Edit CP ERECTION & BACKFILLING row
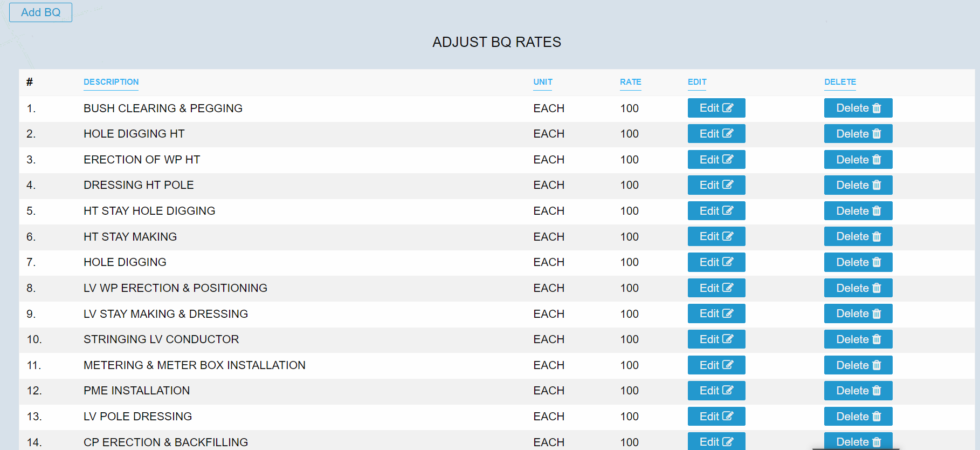The image size is (980, 450). click(716, 441)
